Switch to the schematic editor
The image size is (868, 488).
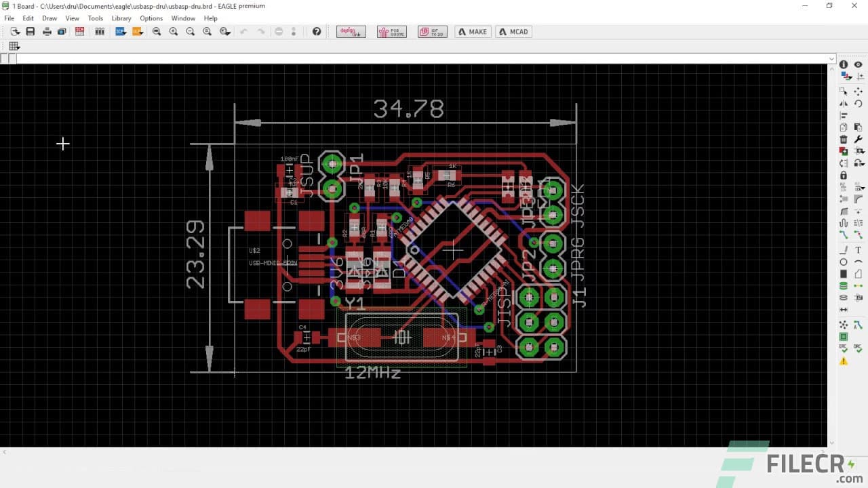pos(79,31)
